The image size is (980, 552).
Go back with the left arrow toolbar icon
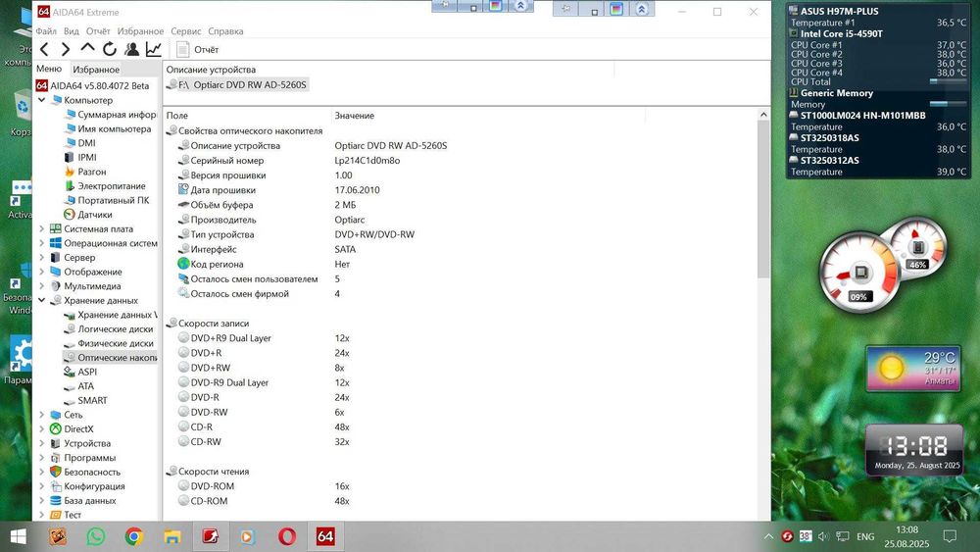point(44,49)
